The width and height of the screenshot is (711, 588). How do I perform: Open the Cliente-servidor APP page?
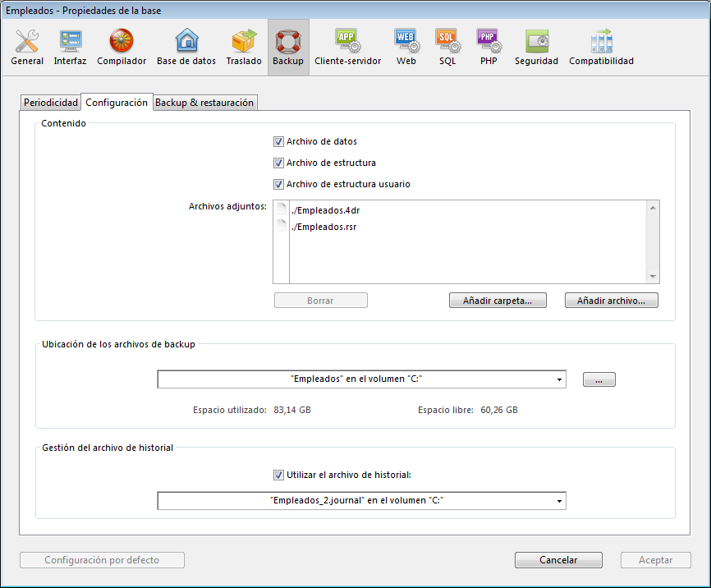coord(348,47)
